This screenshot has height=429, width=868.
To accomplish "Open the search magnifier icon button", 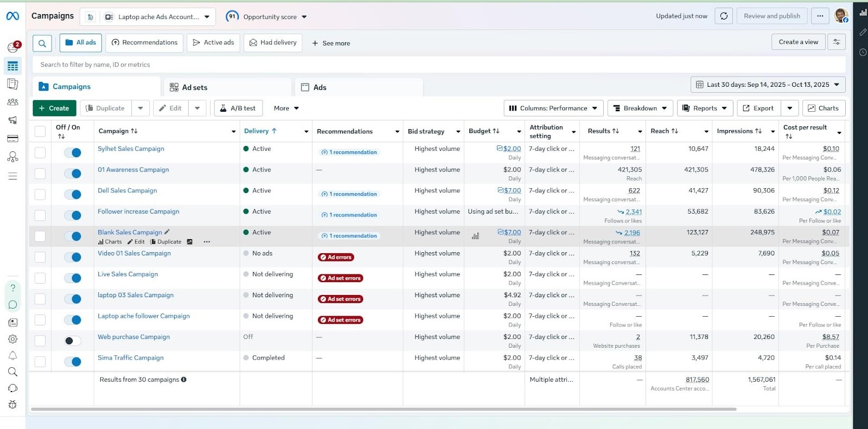I will [x=42, y=43].
